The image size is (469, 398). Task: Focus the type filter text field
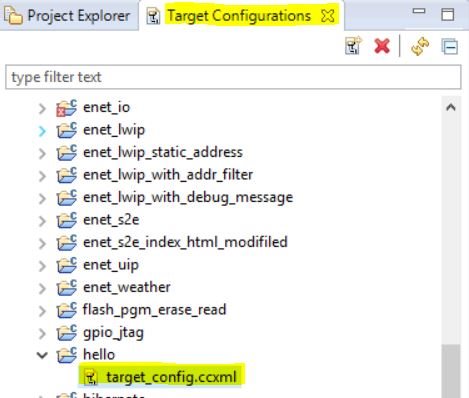click(x=233, y=77)
